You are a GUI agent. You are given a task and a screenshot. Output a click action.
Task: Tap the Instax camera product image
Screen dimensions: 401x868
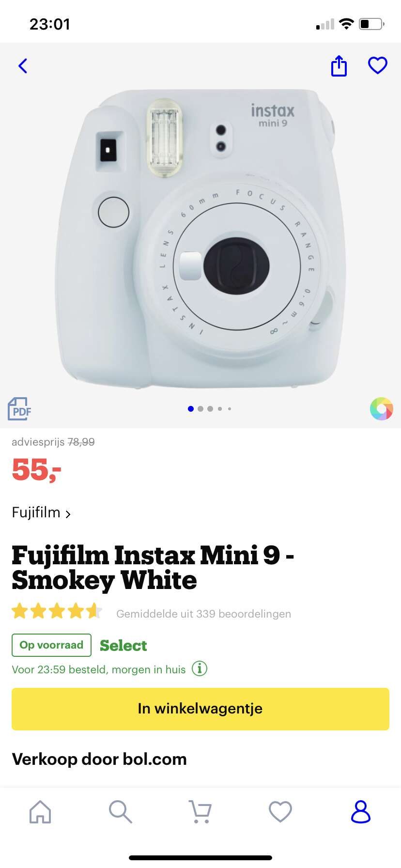200,237
